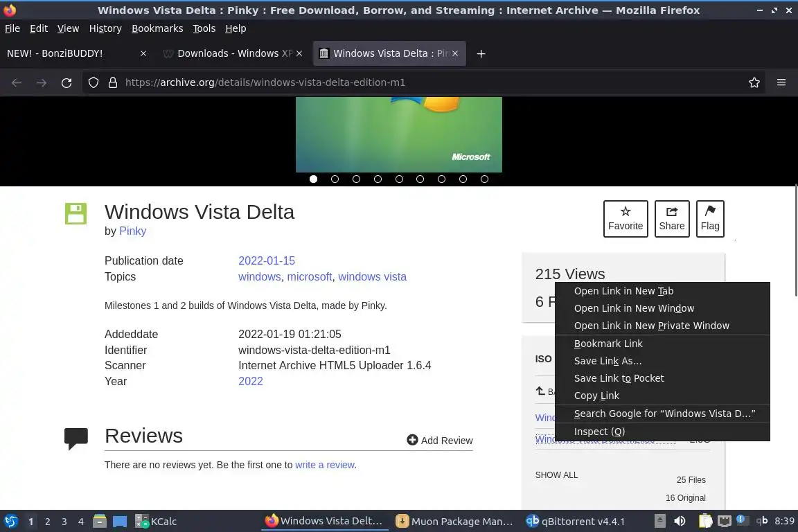Click the Flag button
The image size is (798, 532).
coord(710,219)
